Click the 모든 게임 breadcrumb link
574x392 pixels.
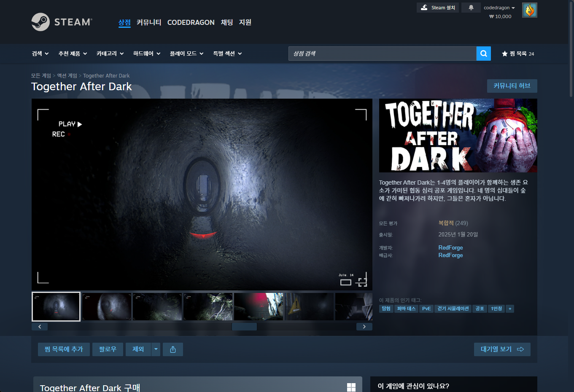point(41,76)
